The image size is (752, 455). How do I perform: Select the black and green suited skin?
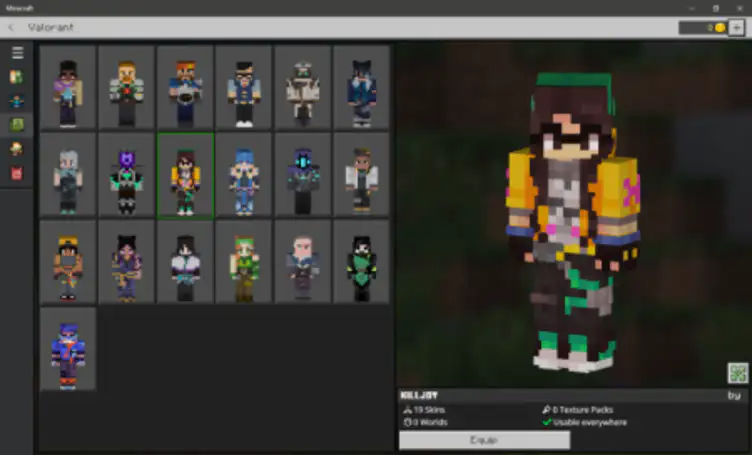(x=362, y=263)
